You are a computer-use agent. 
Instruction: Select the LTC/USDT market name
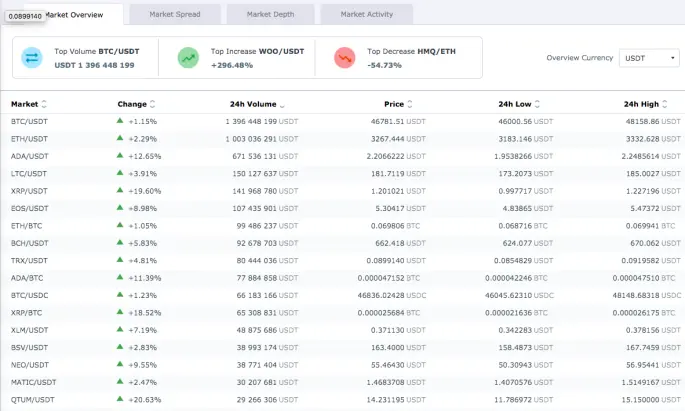(29, 174)
